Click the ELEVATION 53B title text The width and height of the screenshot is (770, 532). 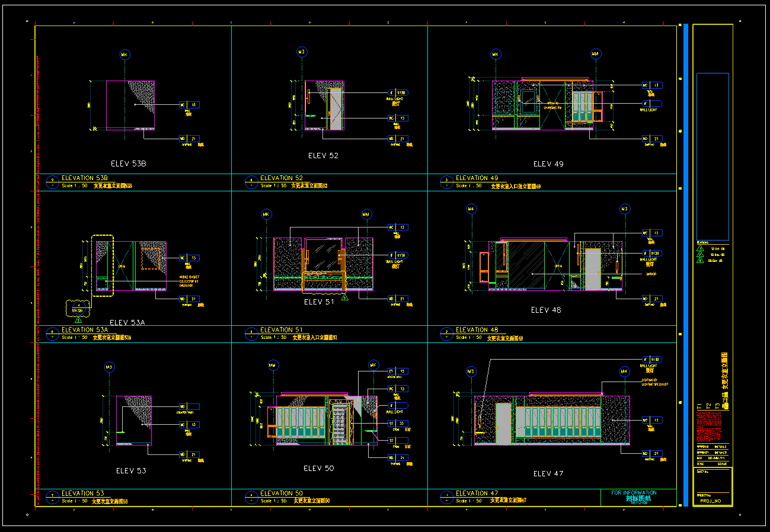click(85, 178)
